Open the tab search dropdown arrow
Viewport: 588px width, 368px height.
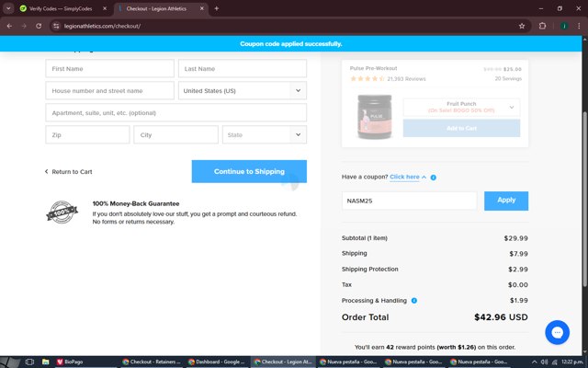click(x=8, y=8)
